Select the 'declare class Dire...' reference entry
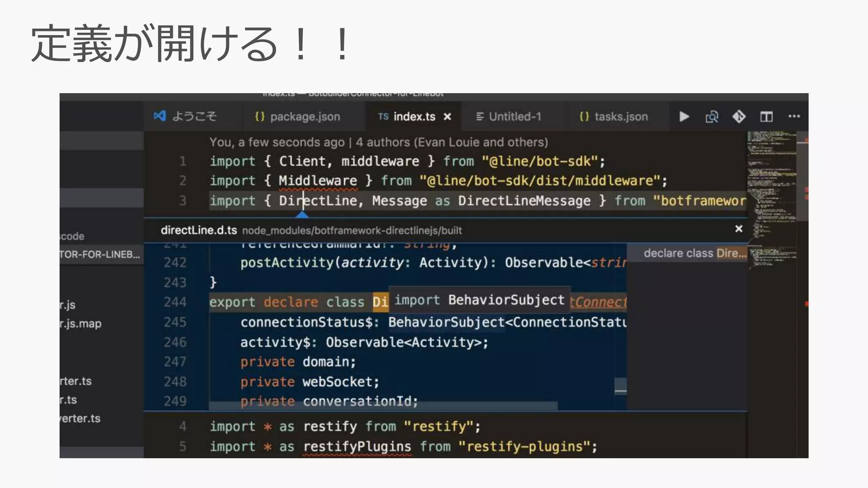Viewport: 868px width, 488px height. point(694,253)
